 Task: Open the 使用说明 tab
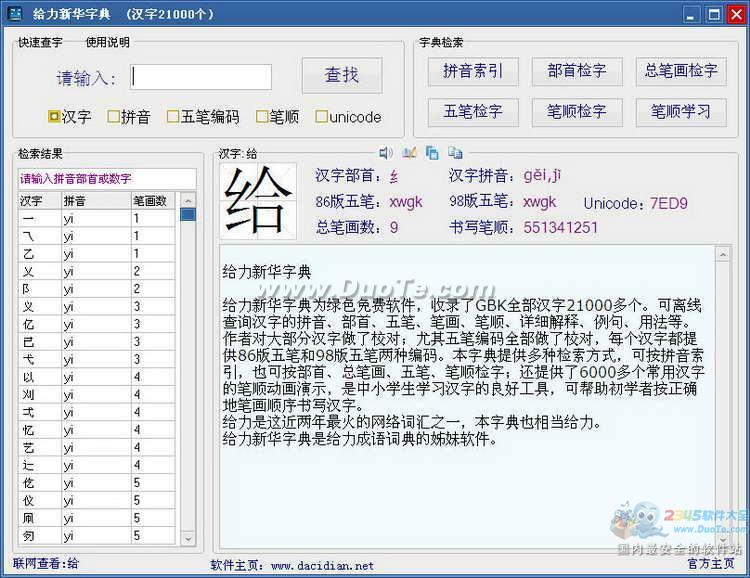pyautogui.click(x=108, y=42)
